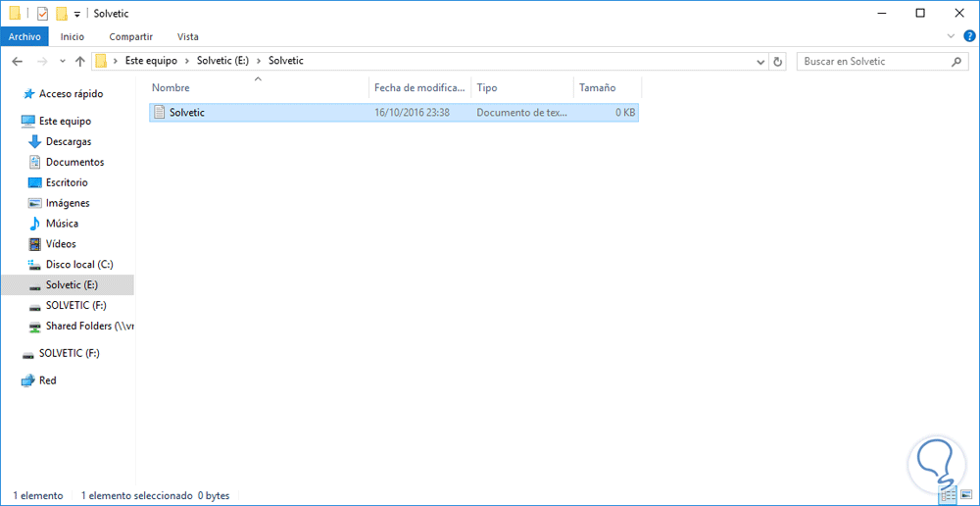Expand the ribbon with the chevron
The width and height of the screenshot is (980, 506).
(952, 36)
